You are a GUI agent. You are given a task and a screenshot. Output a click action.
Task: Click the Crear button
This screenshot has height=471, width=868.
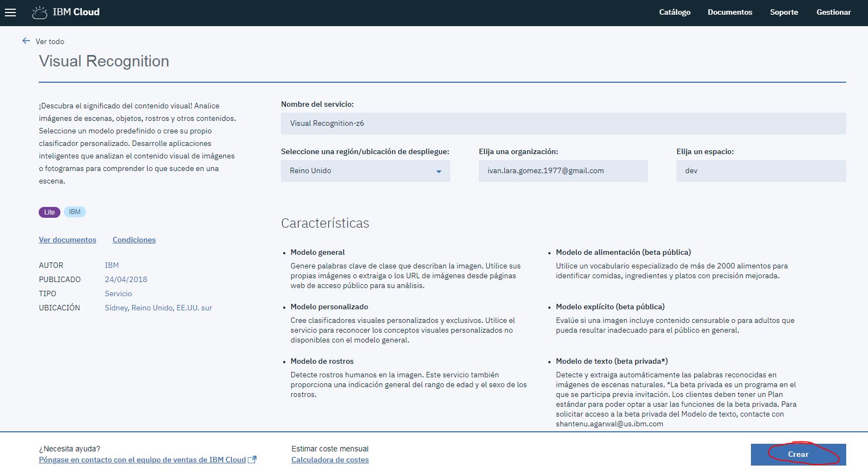798,454
